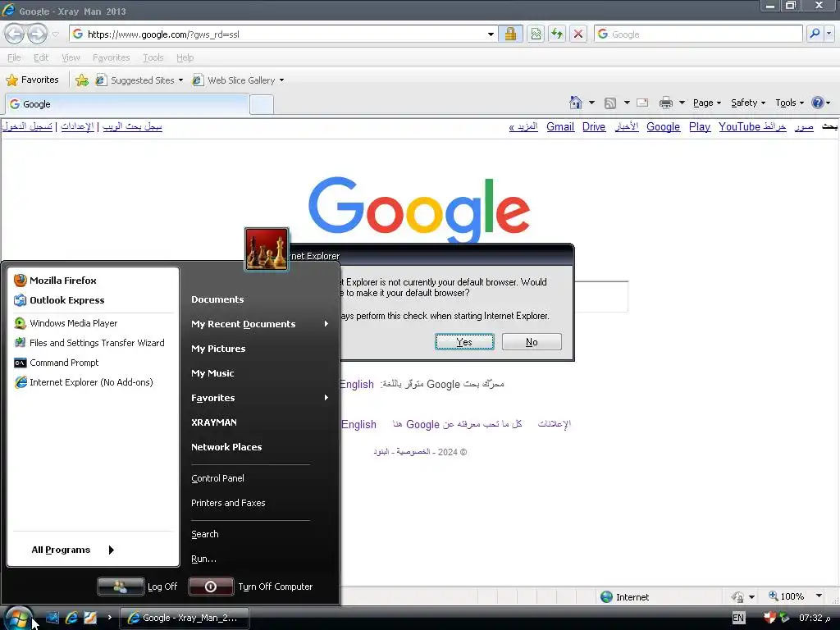This screenshot has width=840, height=630.
Task: Click the Print icon in the command bar
Action: click(x=666, y=103)
